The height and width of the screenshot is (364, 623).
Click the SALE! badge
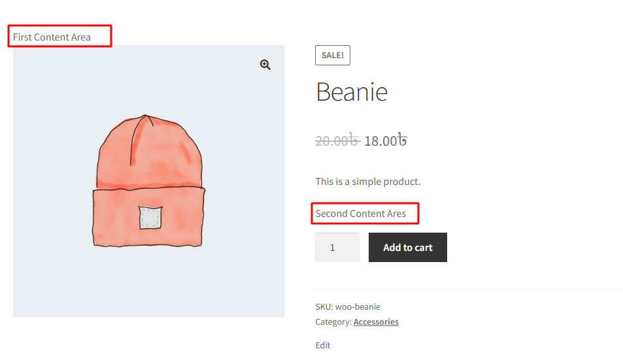pyautogui.click(x=333, y=56)
